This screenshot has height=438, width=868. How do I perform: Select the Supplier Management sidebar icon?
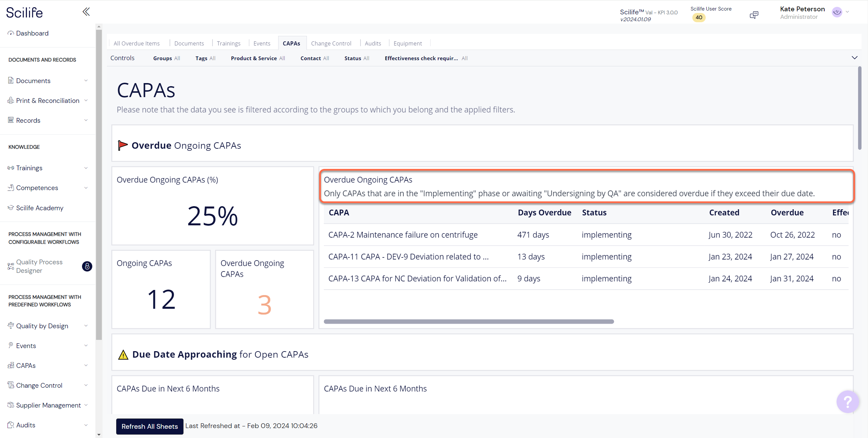[11, 404]
